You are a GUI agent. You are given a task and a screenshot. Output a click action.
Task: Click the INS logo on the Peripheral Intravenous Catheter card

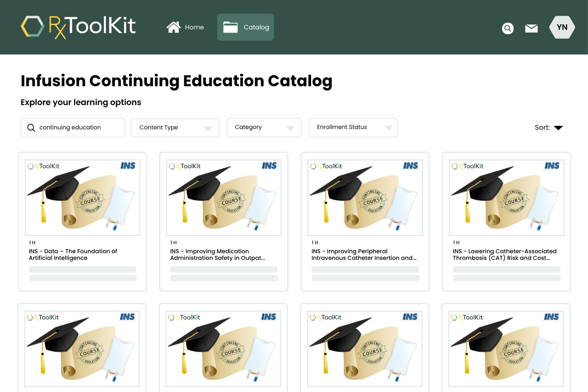click(411, 166)
